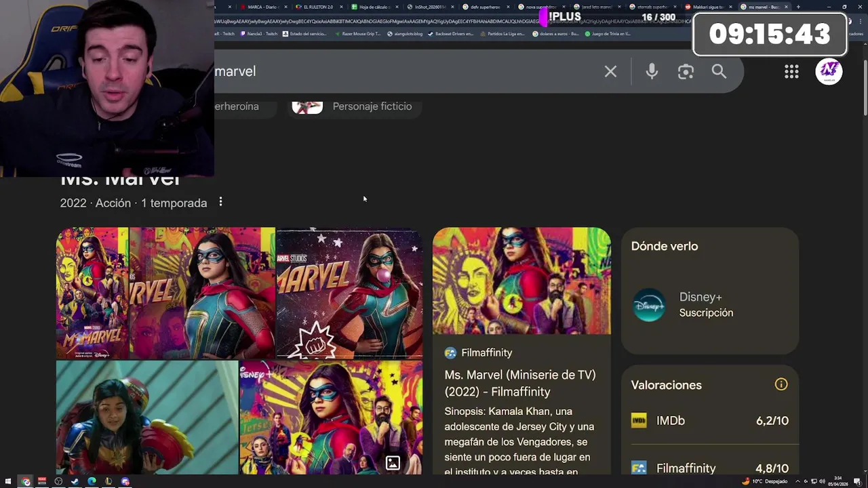Open the thumbnail of Kamala holding a Captain Marvel helmet
The width and height of the screenshot is (868, 488).
coord(147,417)
